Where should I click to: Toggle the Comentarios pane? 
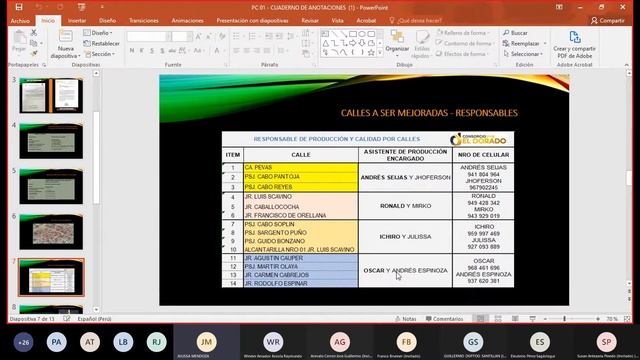coord(444,319)
